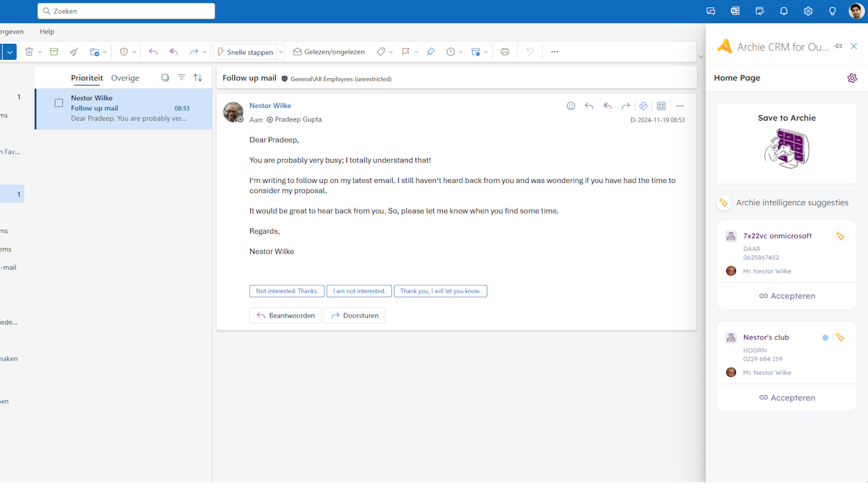Viewport: 868px width, 488px height.
Task: Expand the Report dropdown arrow
Action: pyautogui.click(x=134, y=52)
